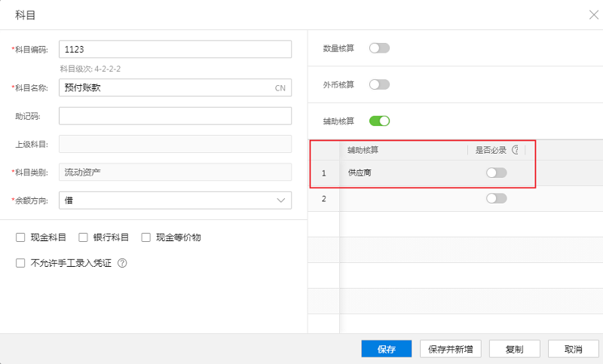The image size is (603, 364).
Task: Close the 科目 dialog with the X
Action: point(593,15)
